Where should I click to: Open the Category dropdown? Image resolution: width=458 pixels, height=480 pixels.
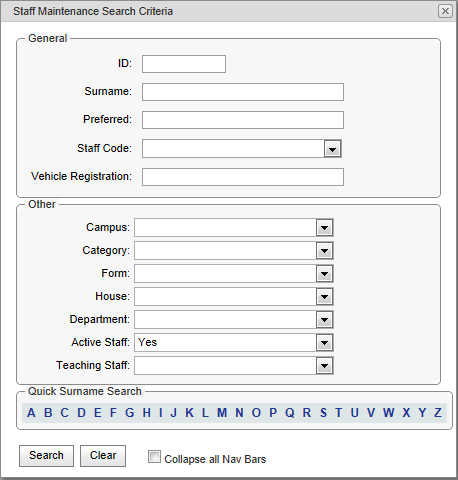(324, 251)
